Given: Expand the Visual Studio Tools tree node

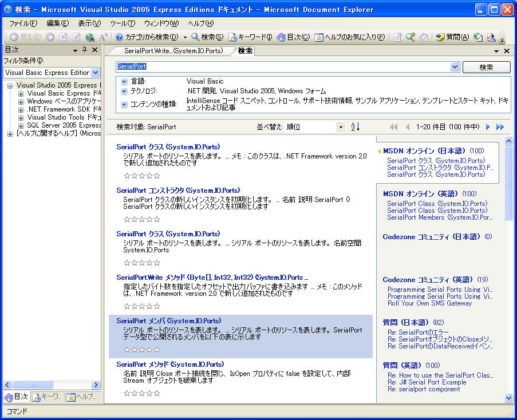Looking at the screenshot, I should click(x=21, y=118).
